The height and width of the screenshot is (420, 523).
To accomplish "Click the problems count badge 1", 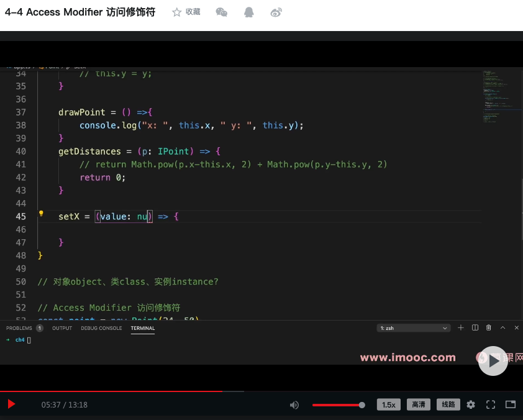I will 40,328.
